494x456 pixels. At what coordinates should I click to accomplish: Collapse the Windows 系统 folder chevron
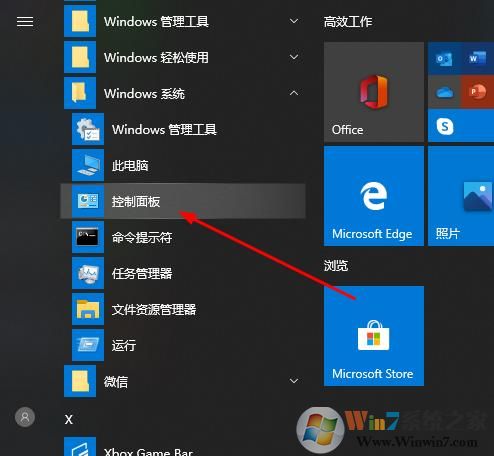(294, 93)
